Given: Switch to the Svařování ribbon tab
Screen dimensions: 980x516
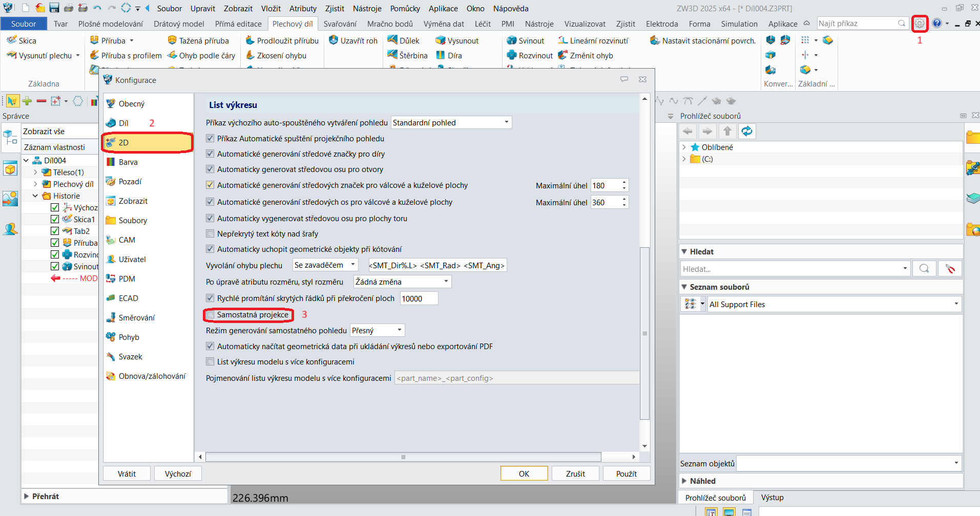Looking at the screenshot, I should (x=340, y=24).
